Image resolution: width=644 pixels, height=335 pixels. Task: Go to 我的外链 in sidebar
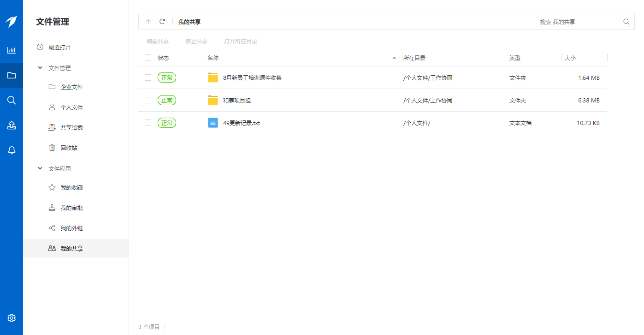pyautogui.click(x=71, y=228)
